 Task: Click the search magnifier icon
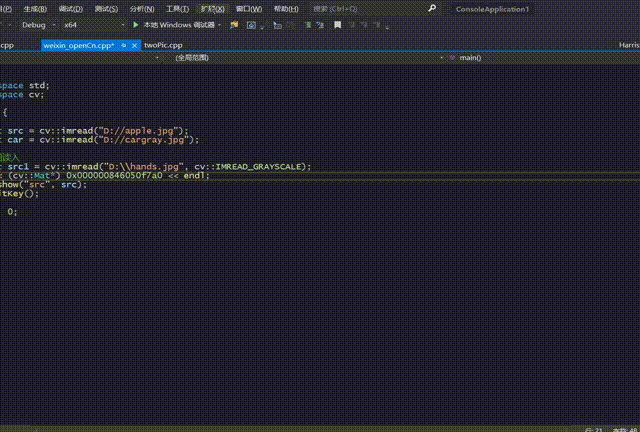432,8
